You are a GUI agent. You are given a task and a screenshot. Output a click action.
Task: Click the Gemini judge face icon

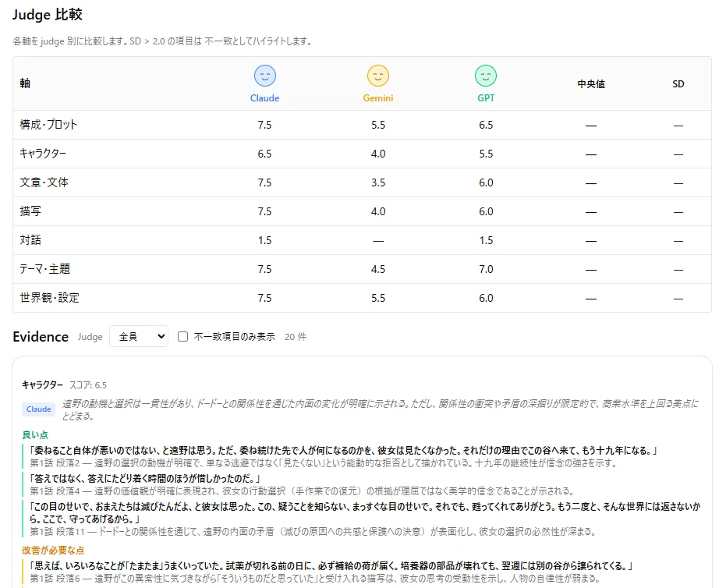coord(377,76)
